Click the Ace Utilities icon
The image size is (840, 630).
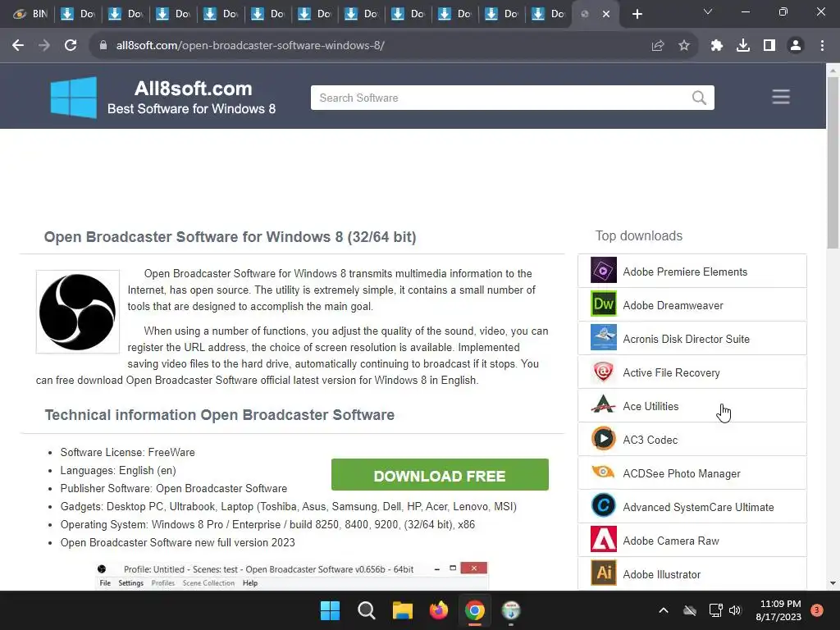(603, 405)
